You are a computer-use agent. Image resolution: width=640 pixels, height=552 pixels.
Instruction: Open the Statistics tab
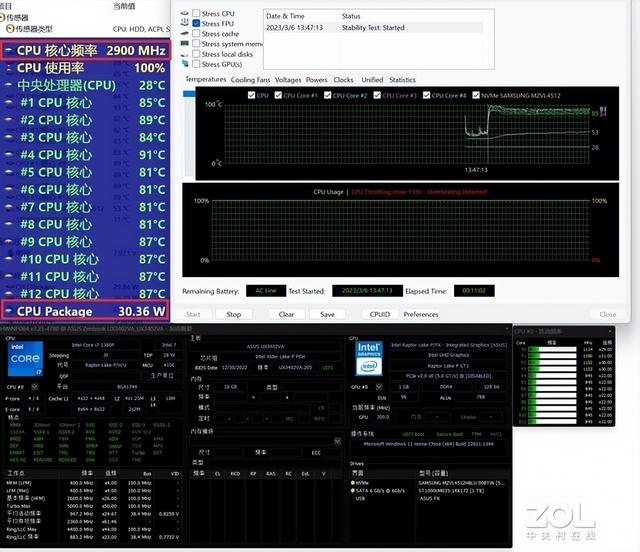tap(402, 80)
